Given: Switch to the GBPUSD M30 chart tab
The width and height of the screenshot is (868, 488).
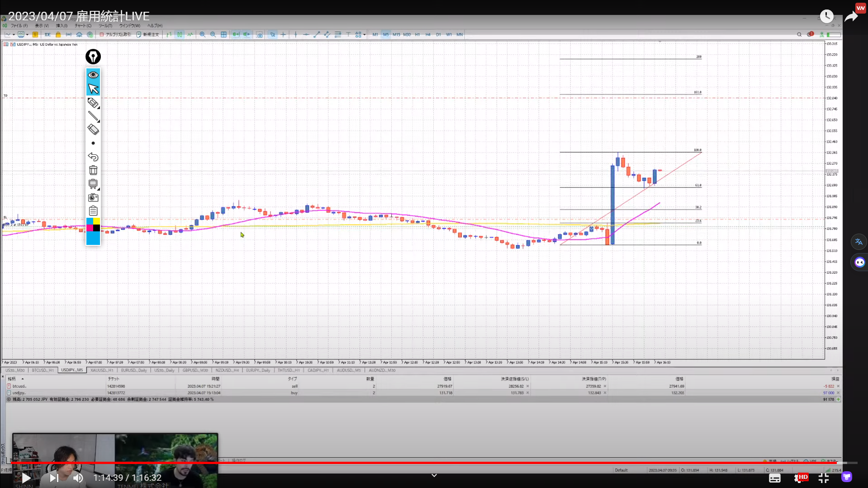Looking at the screenshot, I should click(195, 370).
